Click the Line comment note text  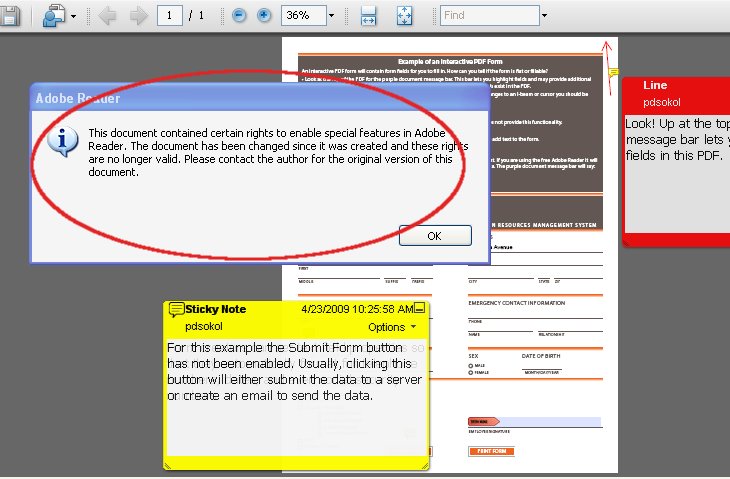tap(678, 173)
